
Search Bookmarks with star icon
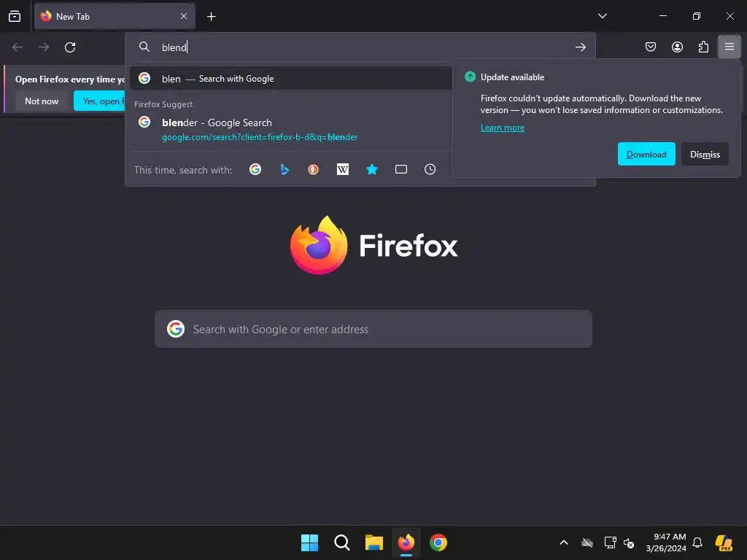(x=372, y=169)
